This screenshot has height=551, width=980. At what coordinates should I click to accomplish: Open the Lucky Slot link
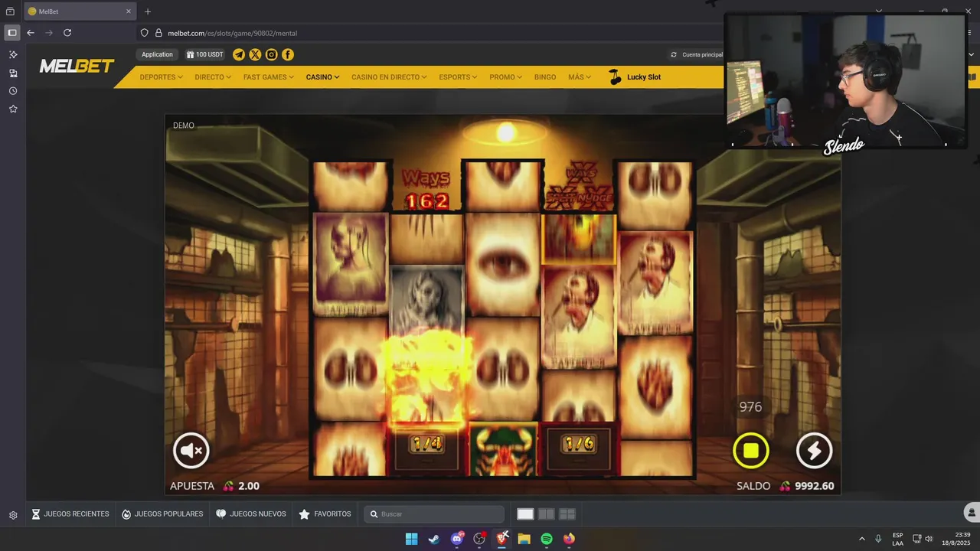635,77
